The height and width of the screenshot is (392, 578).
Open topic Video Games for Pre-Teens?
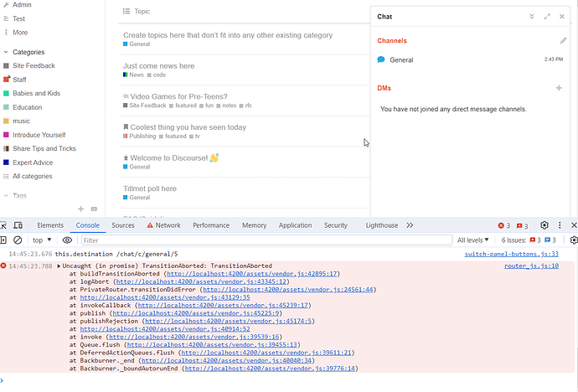point(178,96)
